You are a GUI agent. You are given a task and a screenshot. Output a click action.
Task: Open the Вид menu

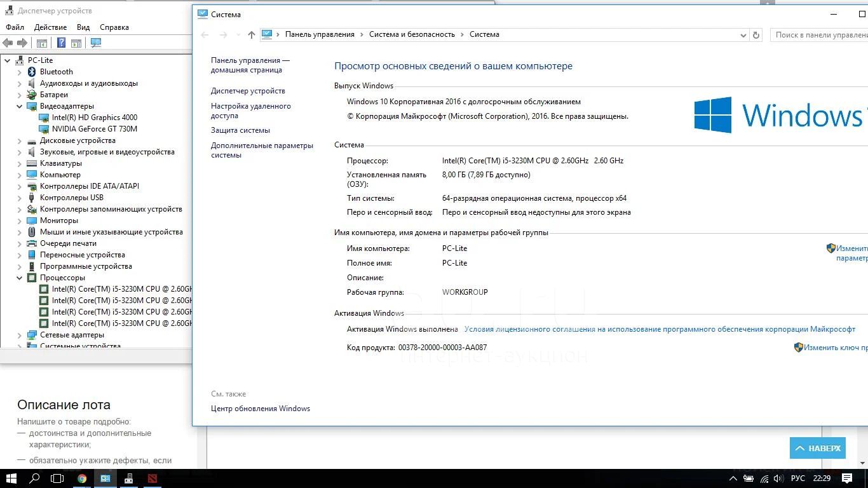(x=83, y=27)
